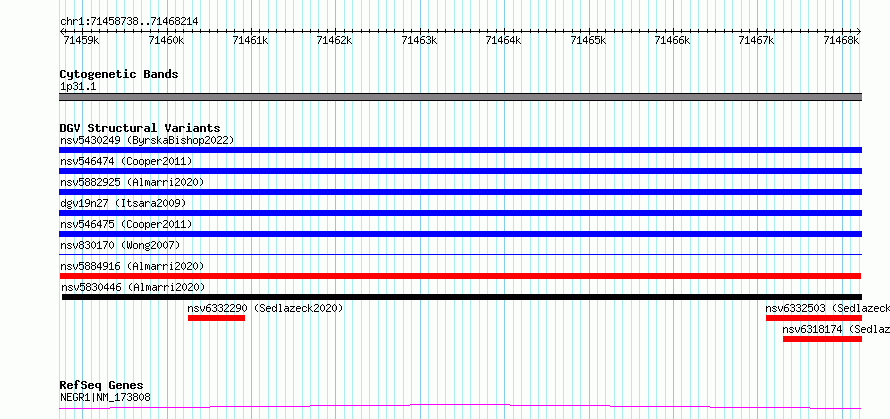Image resolution: width=890 pixels, height=419 pixels.
Task: Open the nsv546474 (Cooper2011) variant label
Action: pyautogui.click(x=126, y=161)
